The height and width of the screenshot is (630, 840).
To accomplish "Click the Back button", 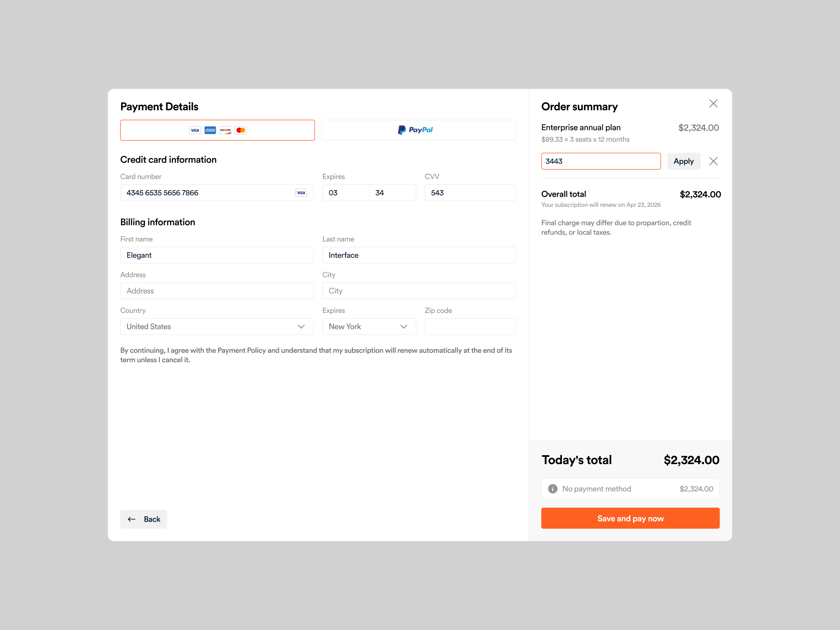I will click(x=143, y=519).
